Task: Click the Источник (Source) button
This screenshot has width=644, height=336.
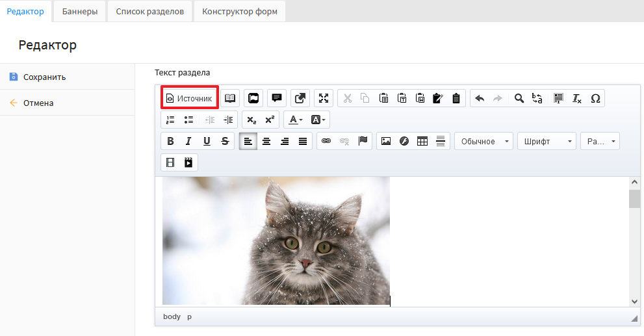Action: (189, 98)
